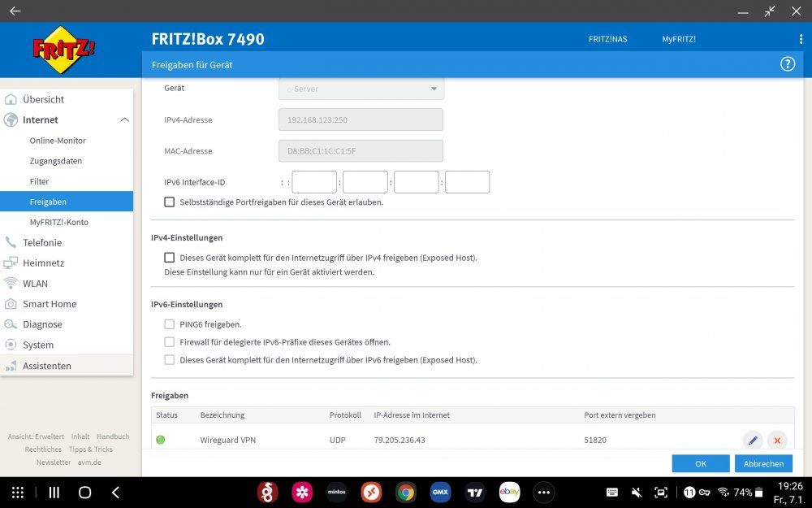Viewport: 812px width, 508px height.
Task: Click the Diagnose icon
Action: 11,324
